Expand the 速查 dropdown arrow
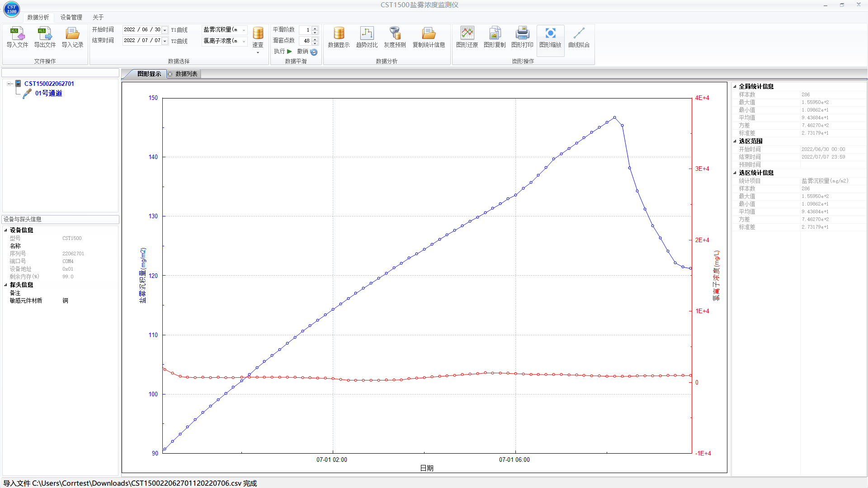The width and height of the screenshot is (868, 488). click(x=258, y=53)
